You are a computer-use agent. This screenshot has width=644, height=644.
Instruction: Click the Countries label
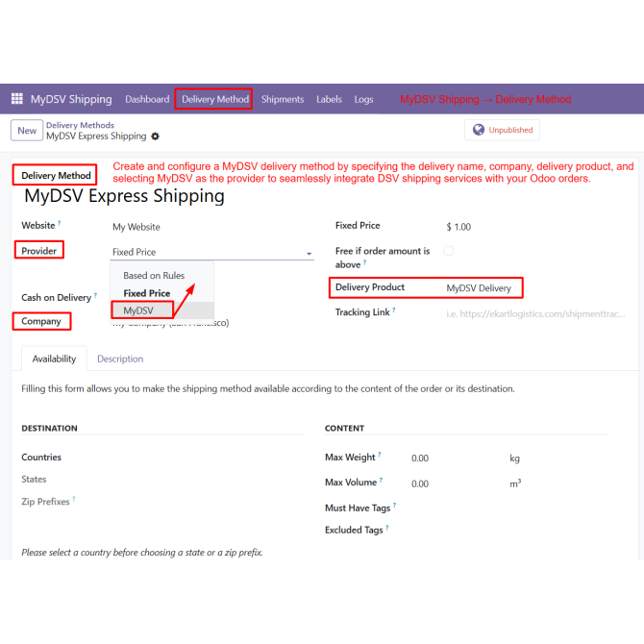[x=41, y=458]
